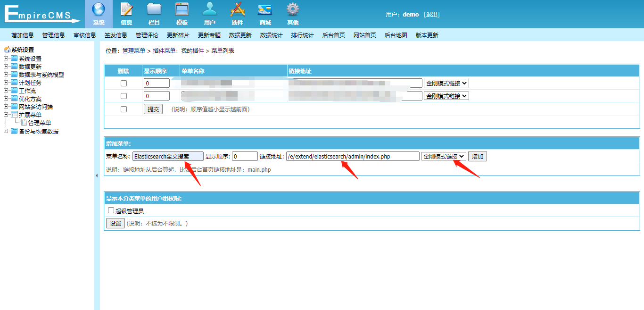Open the 插件 module icon
The height and width of the screenshot is (310, 644).
click(237, 13)
